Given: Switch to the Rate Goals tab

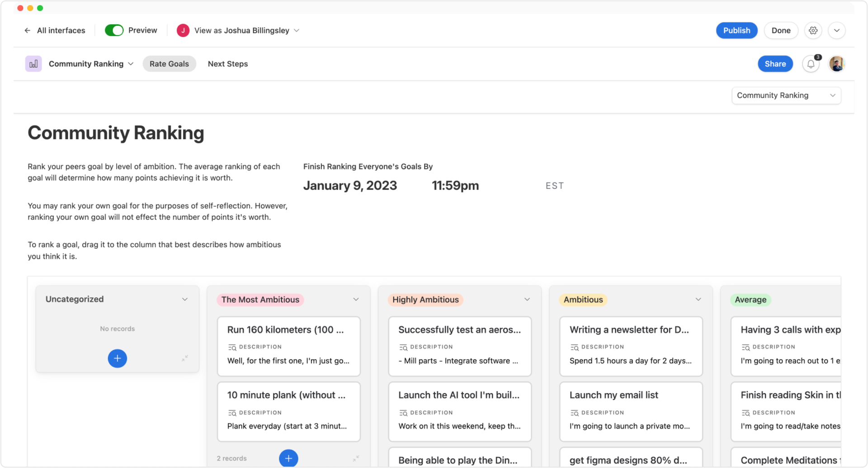Looking at the screenshot, I should tap(169, 64).
